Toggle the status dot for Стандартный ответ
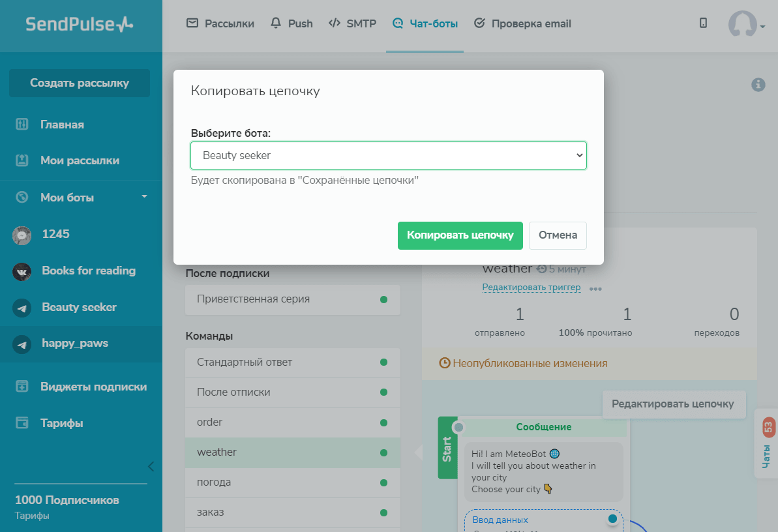Image resolution: width=778 pixels, height=532 pixels. coord(383,362)
